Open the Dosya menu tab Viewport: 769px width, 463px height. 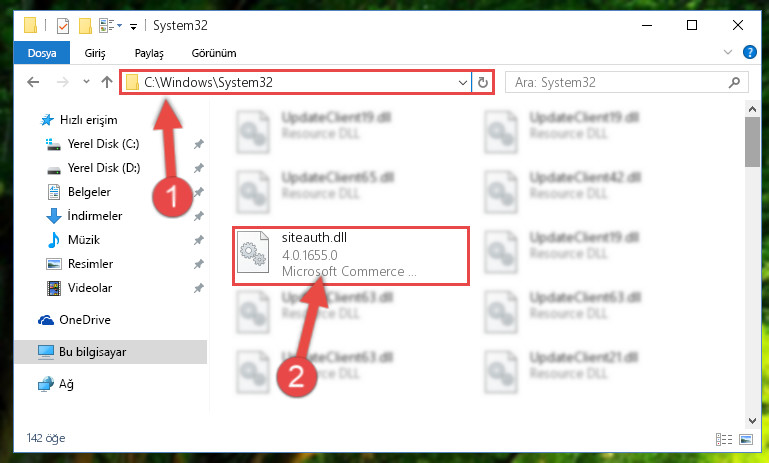[x=42, y=53]
